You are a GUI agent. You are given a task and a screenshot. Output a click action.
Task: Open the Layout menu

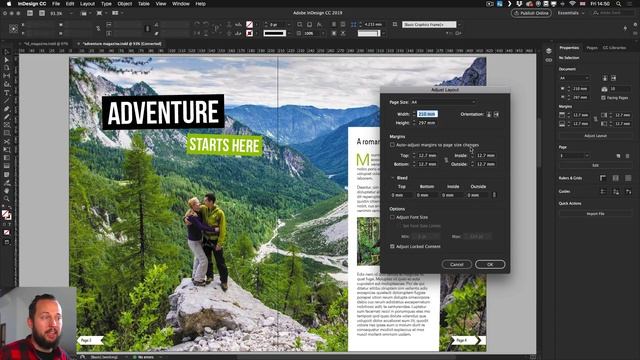(x=87, y=4)
